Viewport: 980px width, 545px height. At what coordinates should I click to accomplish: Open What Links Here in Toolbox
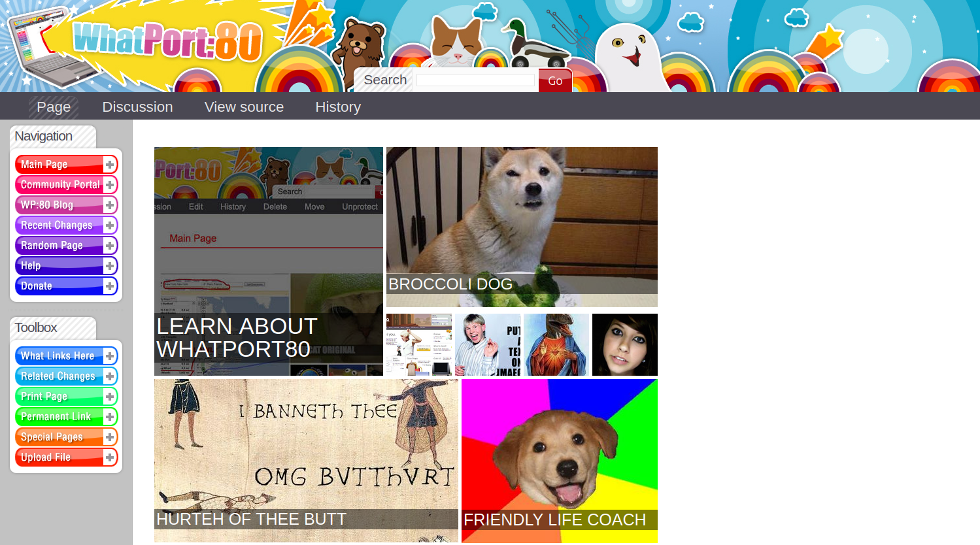click(x=58, y=356)
